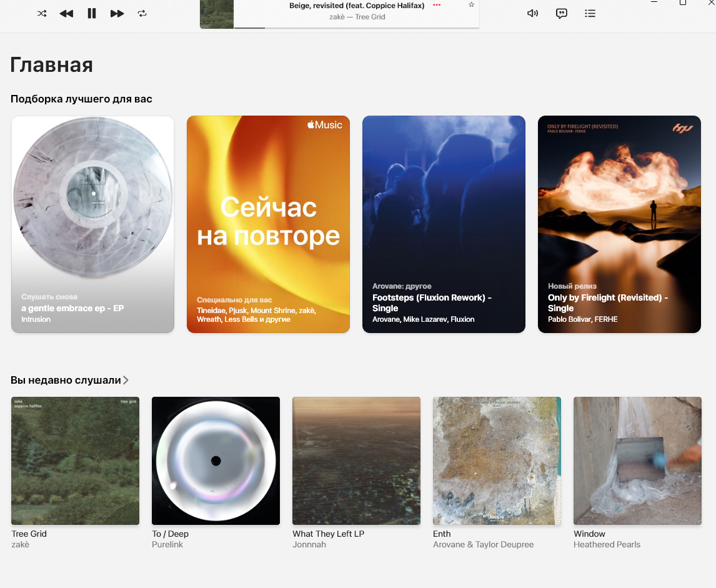Open Only by Firelight (Revisited) card
The width and height of the screenshot is (716, 588).
pos(619,224)
